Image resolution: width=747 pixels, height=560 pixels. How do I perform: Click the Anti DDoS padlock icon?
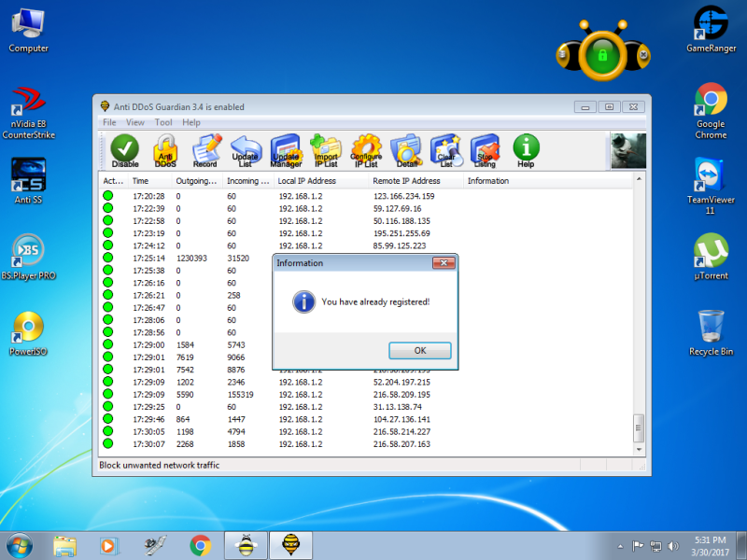[x=165, y=149]
